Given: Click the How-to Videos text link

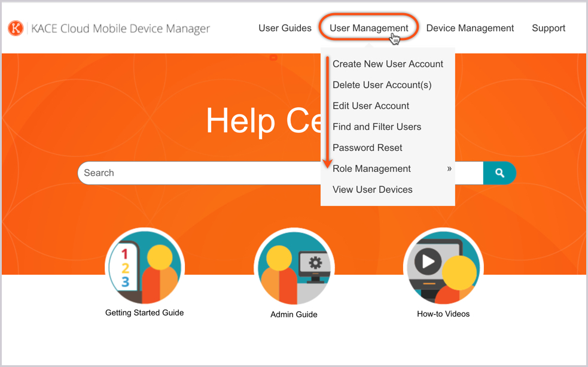Looking at the screenshot, I should point(443,314).
